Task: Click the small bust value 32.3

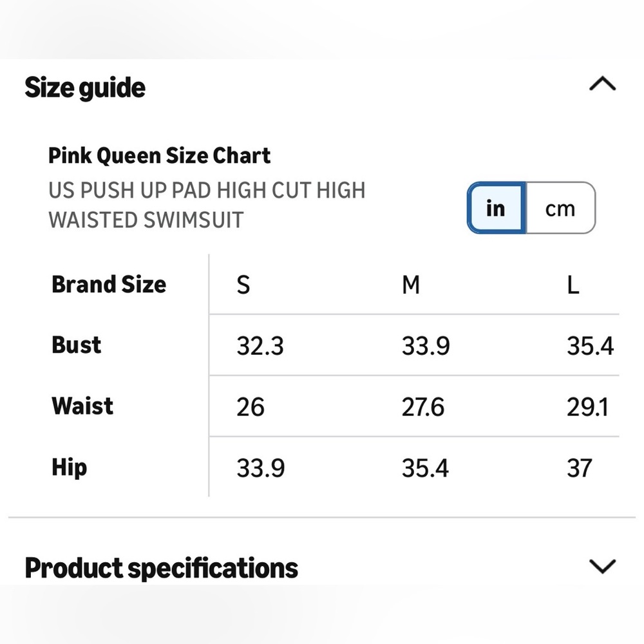Action: point(260,346)
